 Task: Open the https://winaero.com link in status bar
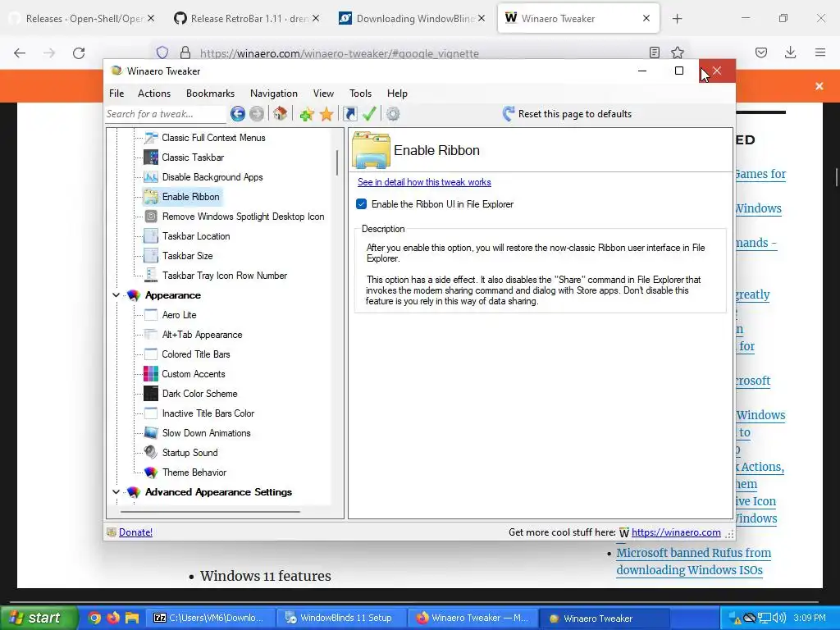(x=676, y=532)
